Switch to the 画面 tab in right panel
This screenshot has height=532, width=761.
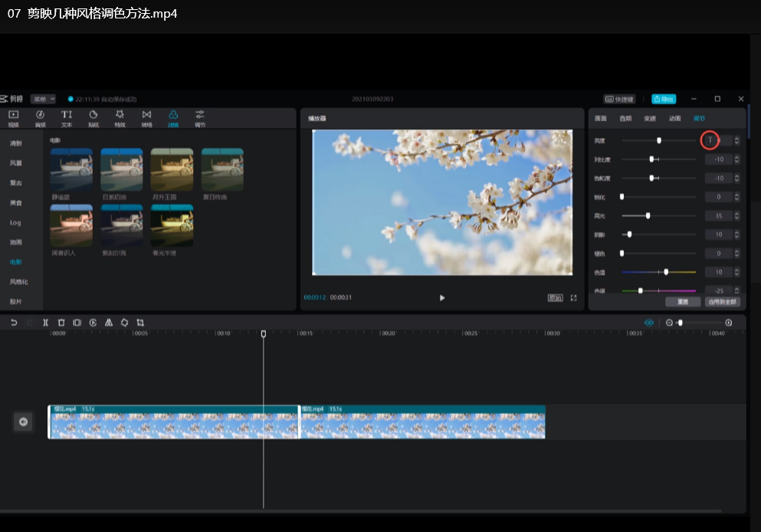coord(601,119)
